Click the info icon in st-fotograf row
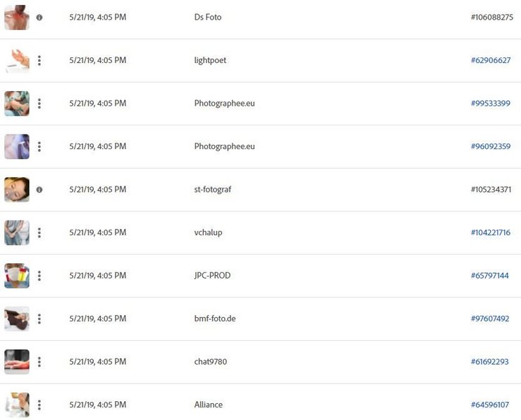Viewport: 521px width, 420px height. tap(39, 190)
